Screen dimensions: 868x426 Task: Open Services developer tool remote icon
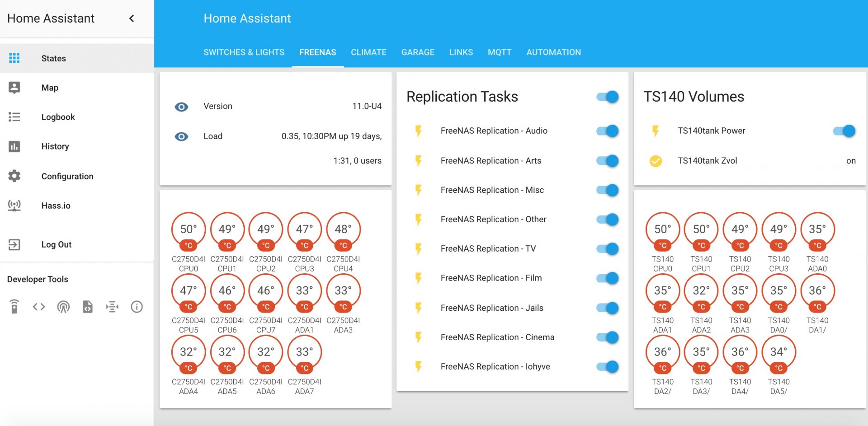[x=14, y=307]
